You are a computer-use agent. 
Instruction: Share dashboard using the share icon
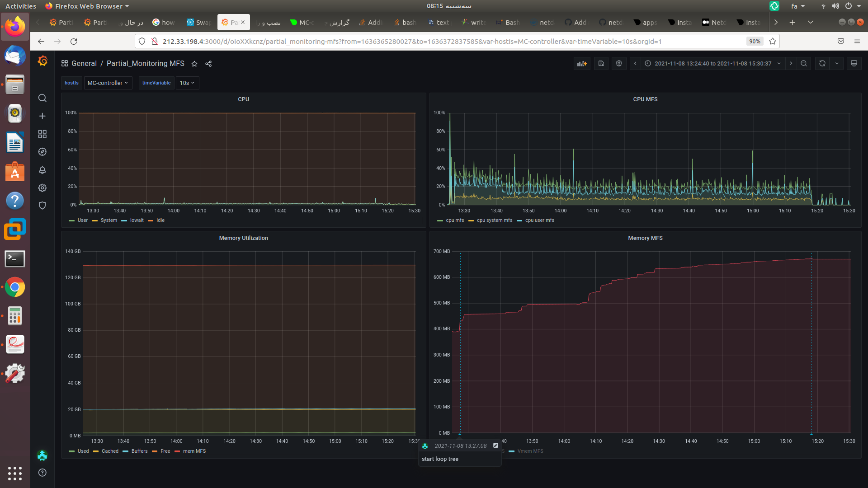coord(208,64)
